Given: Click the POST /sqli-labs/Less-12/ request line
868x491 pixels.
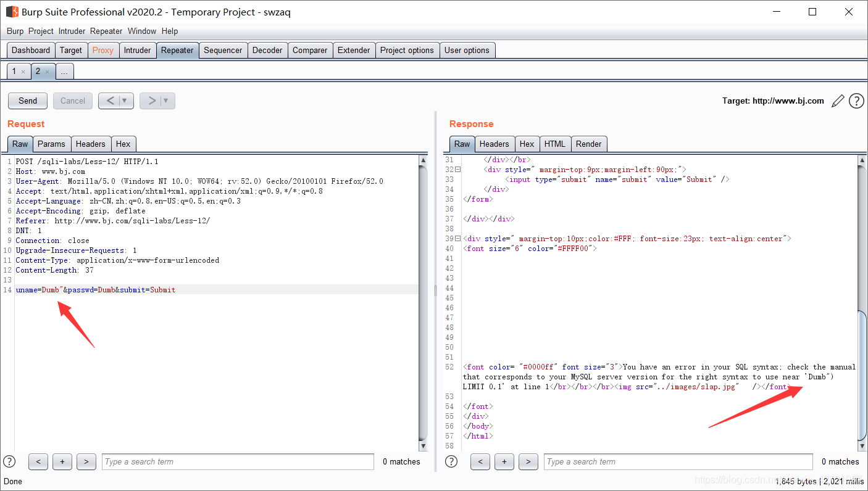Looking at the screenshot, I should pos(87,162).
